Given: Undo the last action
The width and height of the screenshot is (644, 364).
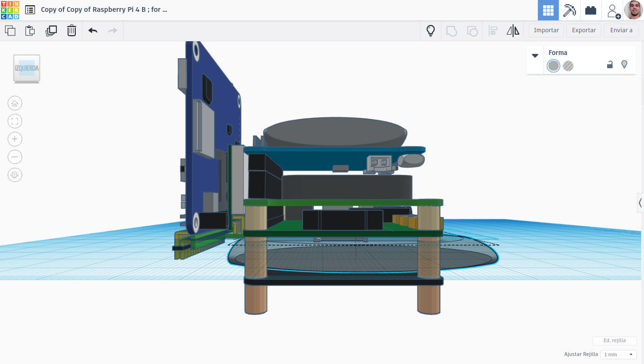Looking at the screenshot, I should 93,31.
